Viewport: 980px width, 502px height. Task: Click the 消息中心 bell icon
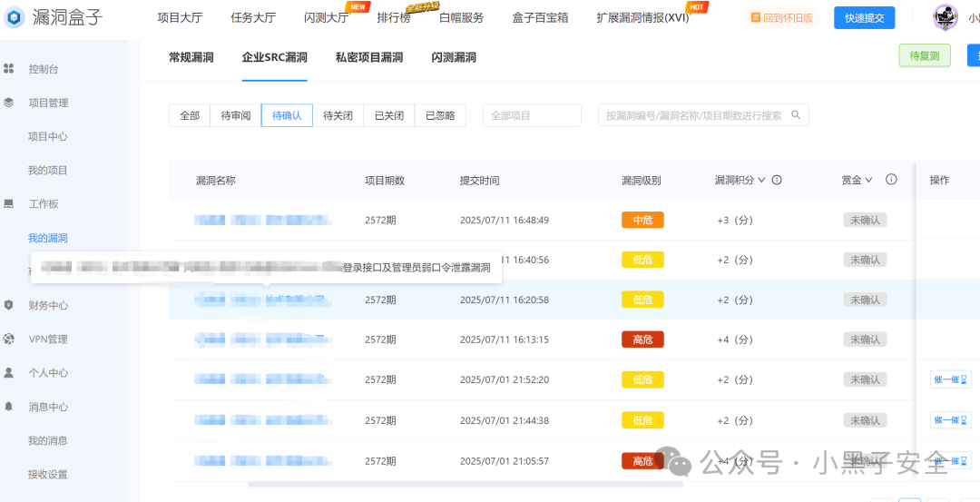(9, 407)
